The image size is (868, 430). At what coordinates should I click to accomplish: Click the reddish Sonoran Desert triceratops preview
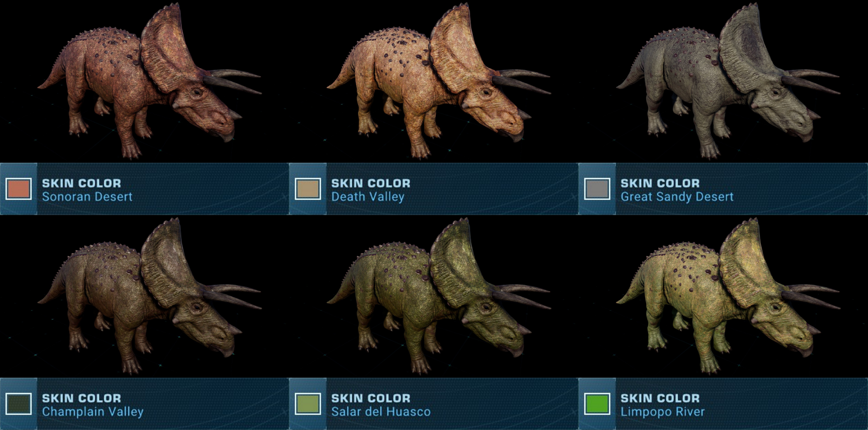(149, 81)
